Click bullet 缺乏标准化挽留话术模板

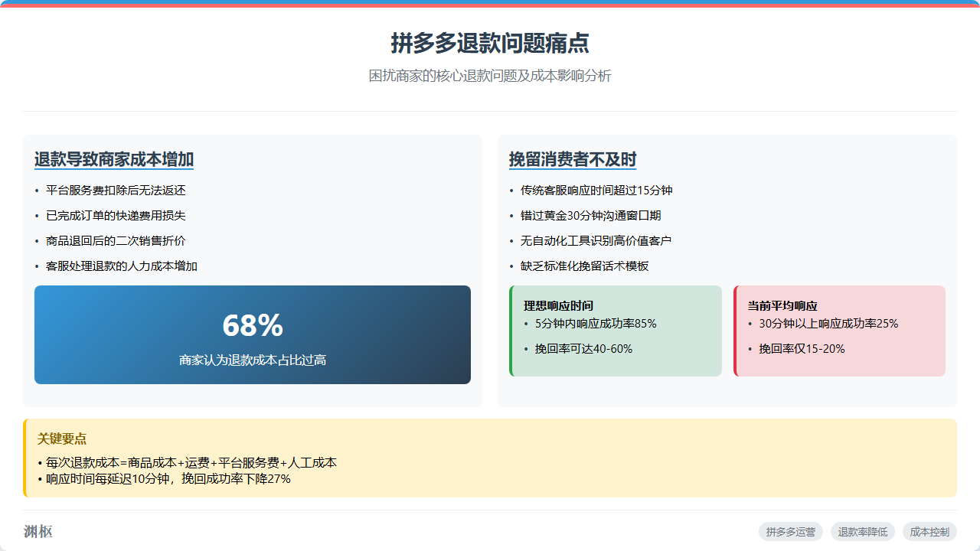coord(584,266)
